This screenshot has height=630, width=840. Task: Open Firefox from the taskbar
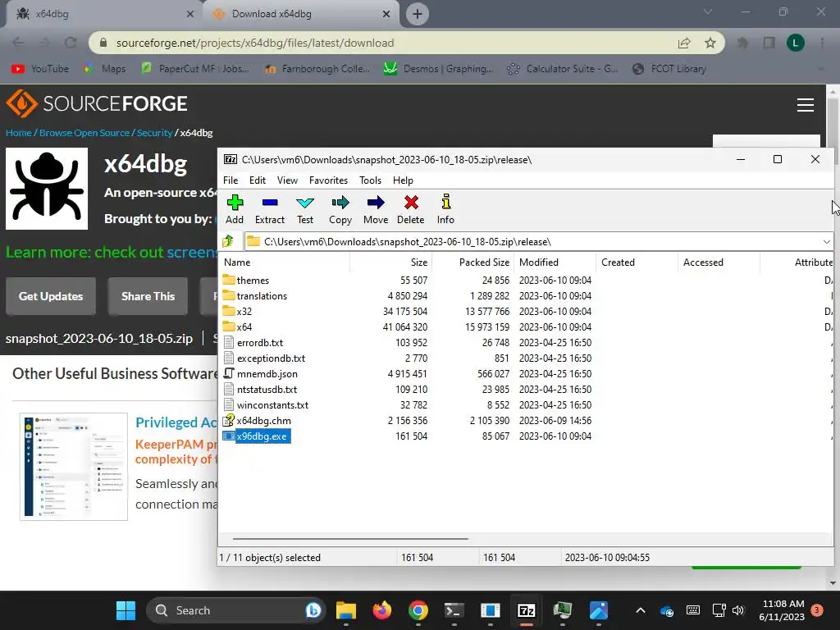pos(382,610)
